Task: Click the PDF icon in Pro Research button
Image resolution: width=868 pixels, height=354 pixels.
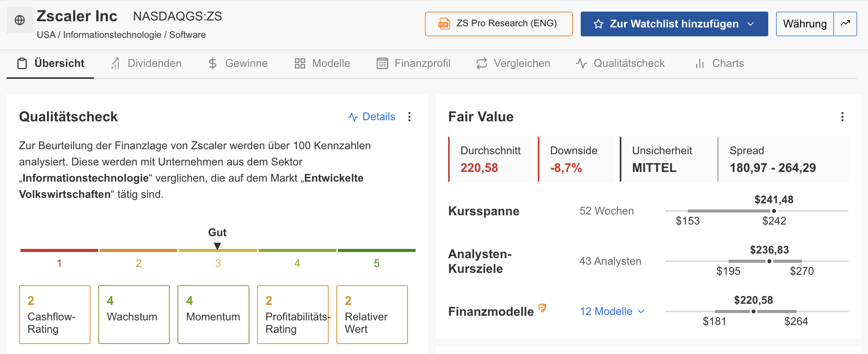Action: click(x=444, y=24)
